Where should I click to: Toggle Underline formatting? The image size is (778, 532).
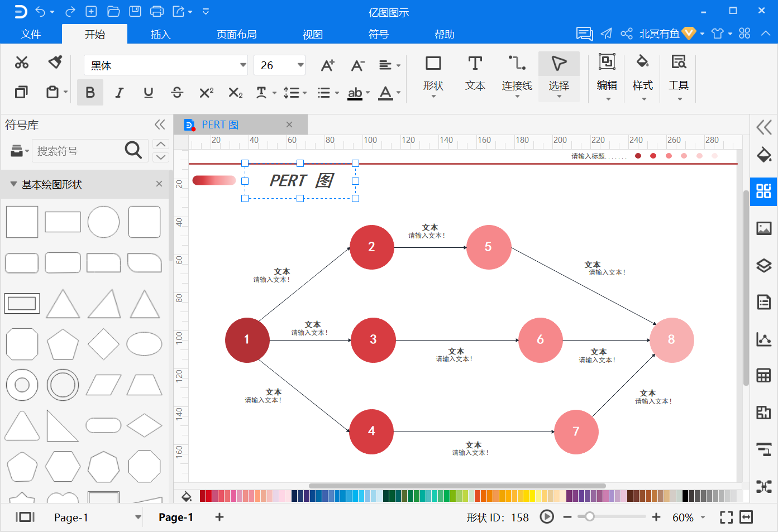click(x=148, y=92)
